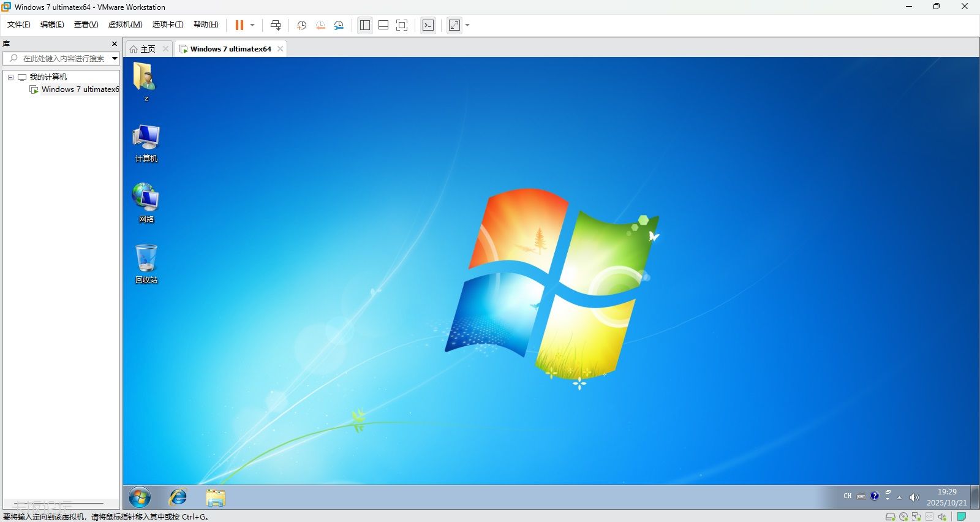Send Ctrl+Alt+Del to the VM
This screenshot has height=522, width=980.
[276, 25]
